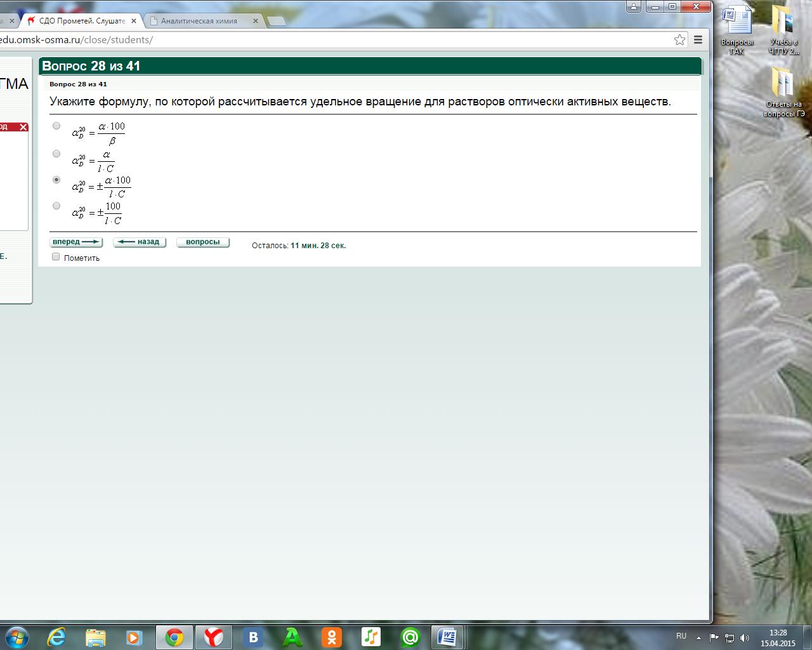Viewport: 812px width, 650px height.
Task: Open the Учеба в ЧГПУ desktop folder
Action: 783,29
